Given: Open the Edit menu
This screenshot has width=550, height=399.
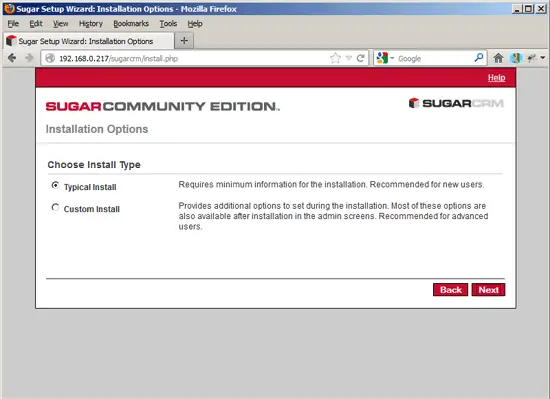Looking at the screenshot, I should (x=36, y=23).
